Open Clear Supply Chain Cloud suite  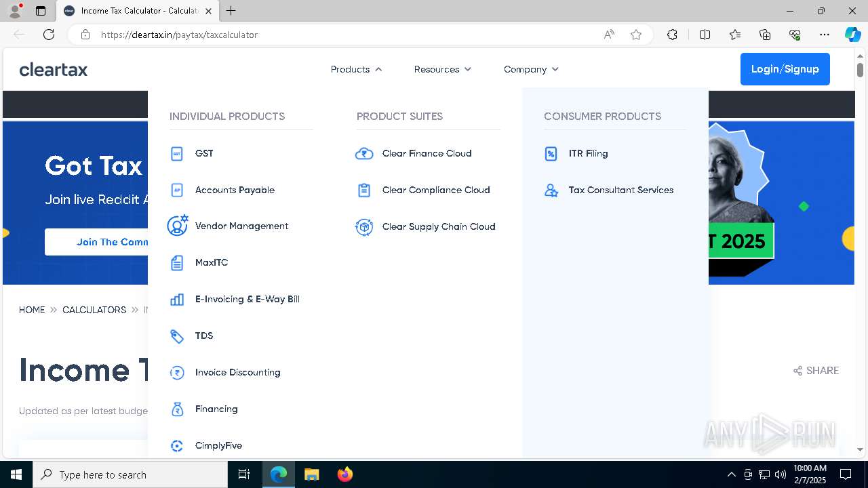(439, 227)
